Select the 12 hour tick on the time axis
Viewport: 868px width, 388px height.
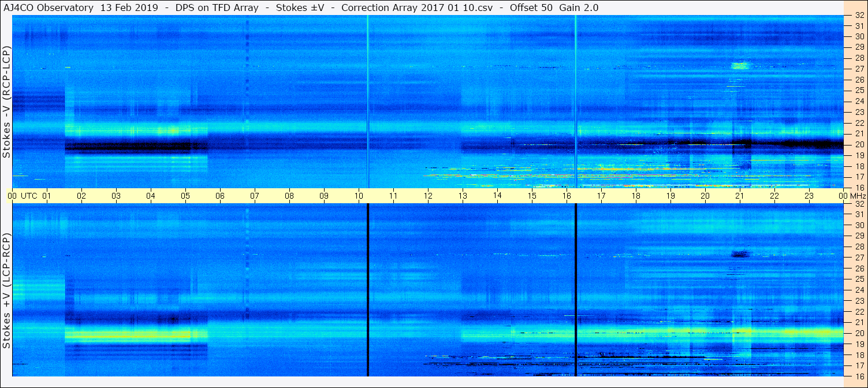coord(428,196)
